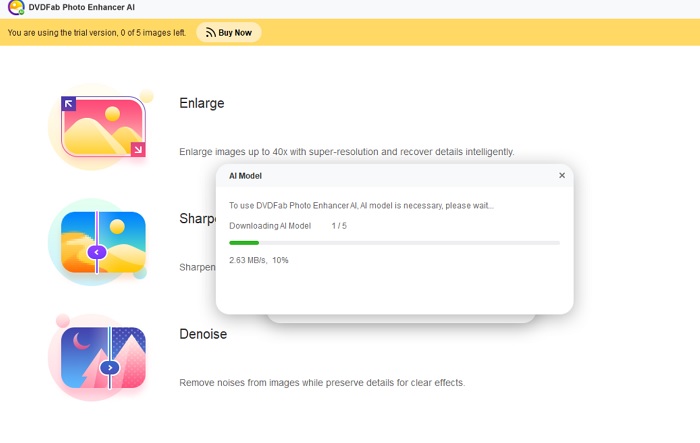Image resolution: width=700 pixels, height=443 pixels.
Task: Click the purple expand arrow on Enlarge icon
Action: coord(69,103)
